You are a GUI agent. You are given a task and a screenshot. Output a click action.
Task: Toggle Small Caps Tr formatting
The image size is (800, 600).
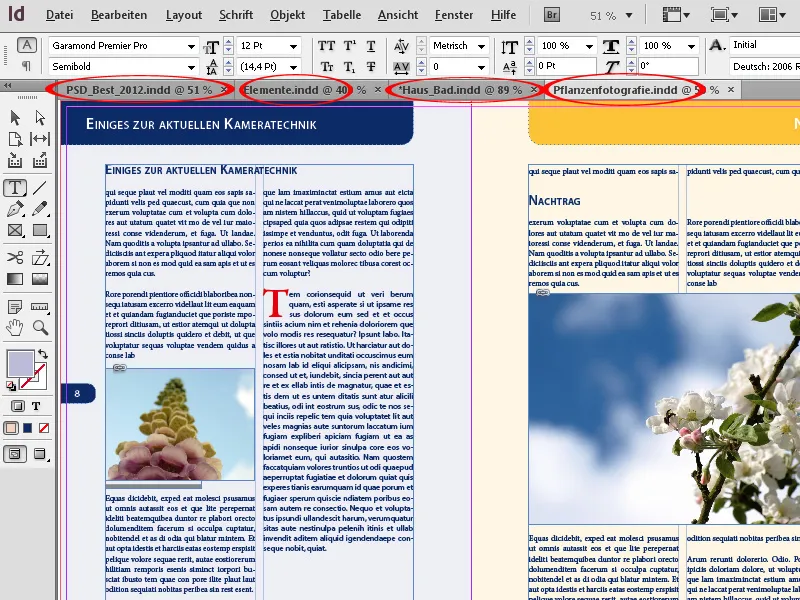[326, 66]
